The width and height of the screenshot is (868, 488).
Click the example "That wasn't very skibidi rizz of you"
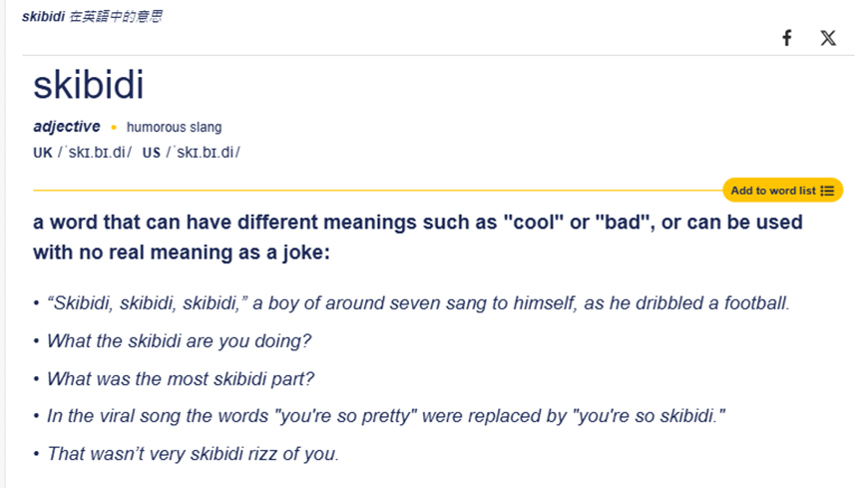click(x=193, y=454)
